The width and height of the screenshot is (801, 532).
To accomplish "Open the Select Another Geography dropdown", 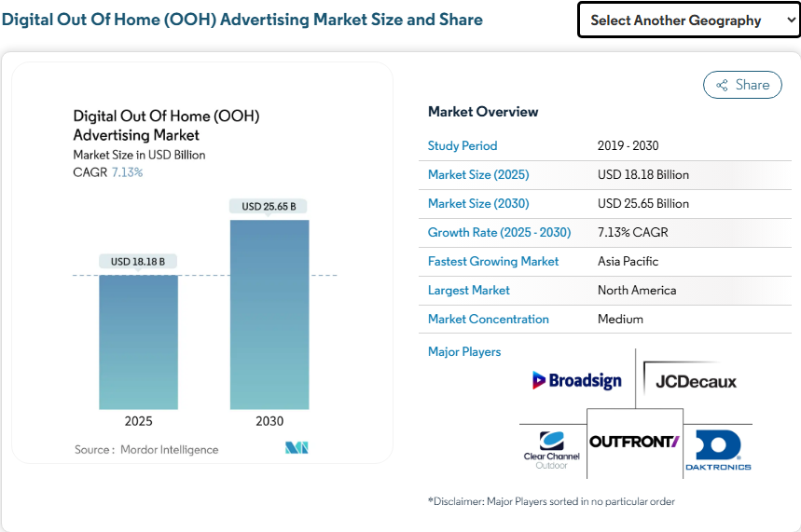I will pos(688,20).
